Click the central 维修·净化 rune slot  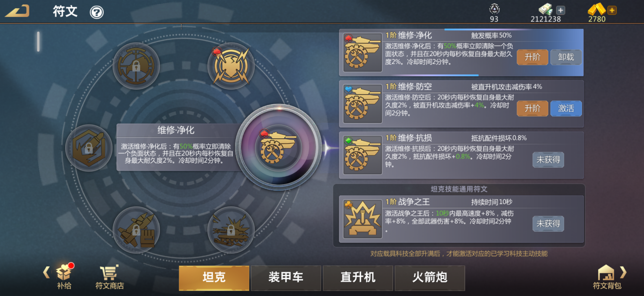(x=278, y=148)
